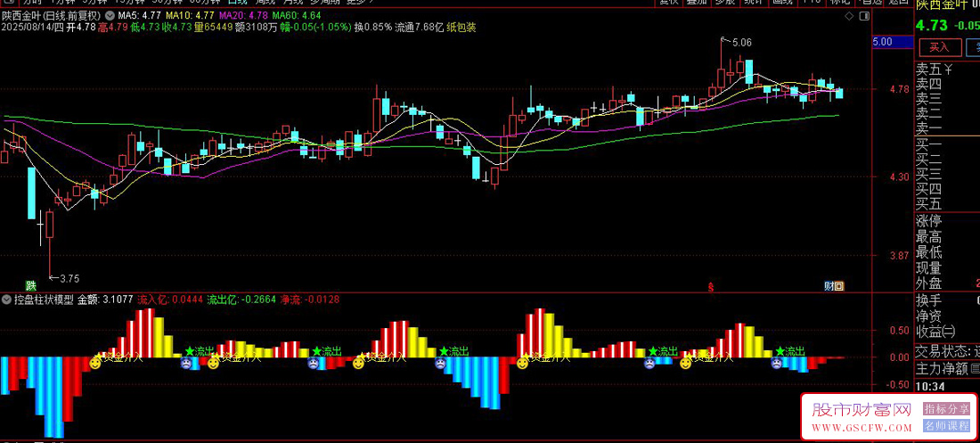Open the 财 financial info icon
This screenshot has height=443, width=980.
[x=829, y=286]
